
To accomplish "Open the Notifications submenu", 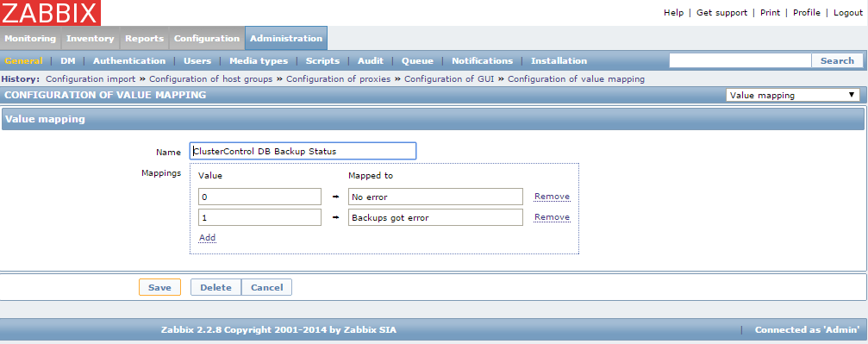I will coord(482,61).
